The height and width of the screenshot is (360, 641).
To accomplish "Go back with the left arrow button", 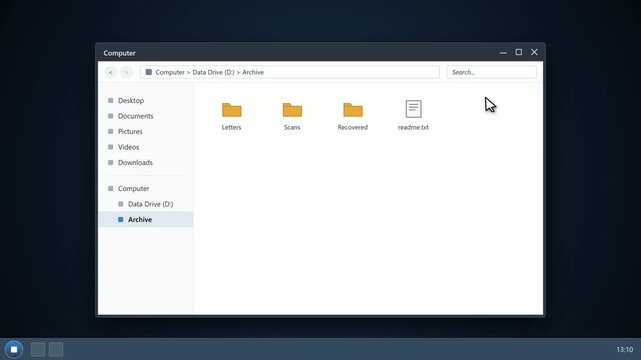I will [x=110, y=72].
